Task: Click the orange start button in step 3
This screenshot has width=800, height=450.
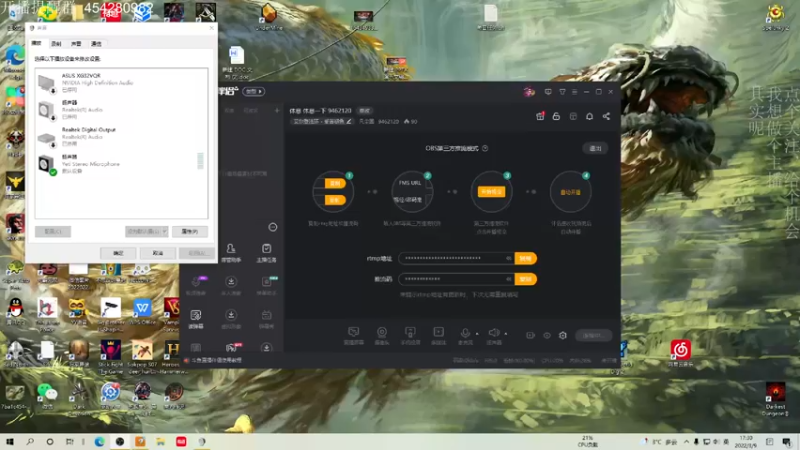Action: (491, 192)
